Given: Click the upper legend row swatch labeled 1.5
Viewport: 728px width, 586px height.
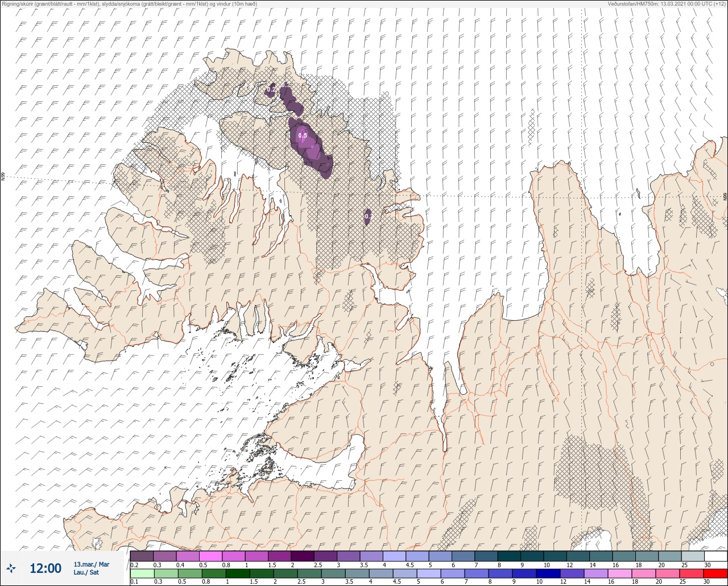Looking at the screenshot, I should (x=279, y=556).
